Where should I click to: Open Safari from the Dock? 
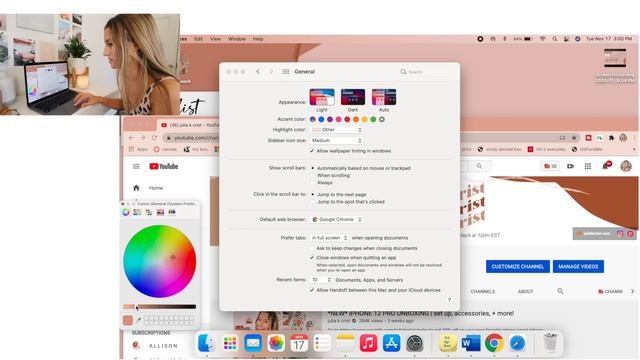(x=517, y=343)
